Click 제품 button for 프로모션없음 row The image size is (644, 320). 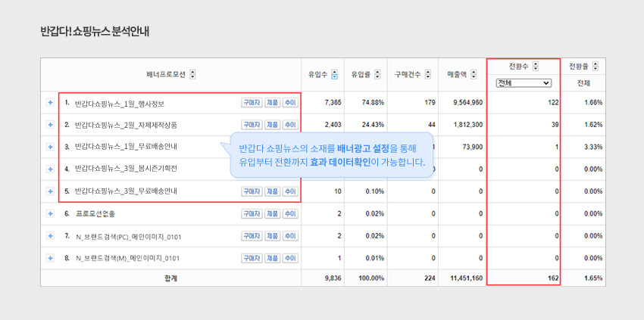click(x=272, y=213)
